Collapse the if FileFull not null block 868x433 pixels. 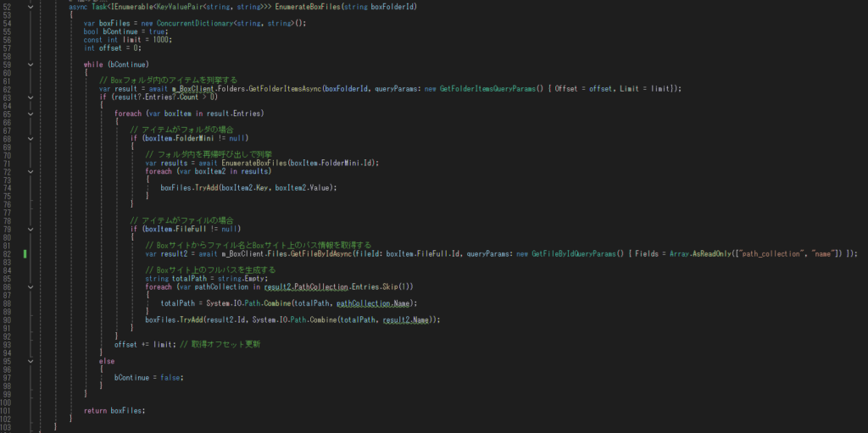click(31, 229)
